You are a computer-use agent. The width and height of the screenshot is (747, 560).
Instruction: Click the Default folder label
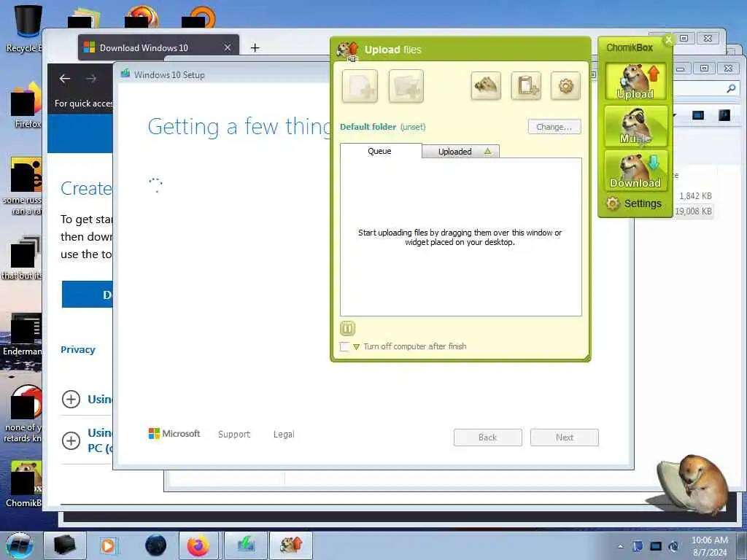click(368, 127)
